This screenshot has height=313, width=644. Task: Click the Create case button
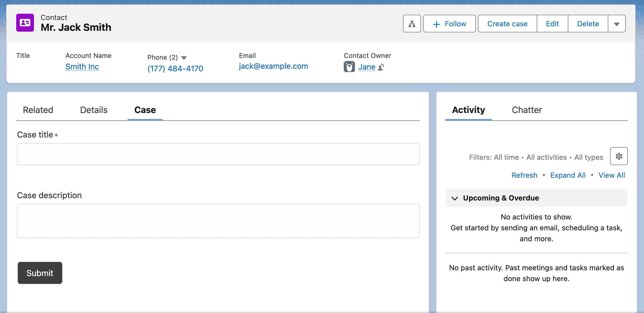(507, 24)
